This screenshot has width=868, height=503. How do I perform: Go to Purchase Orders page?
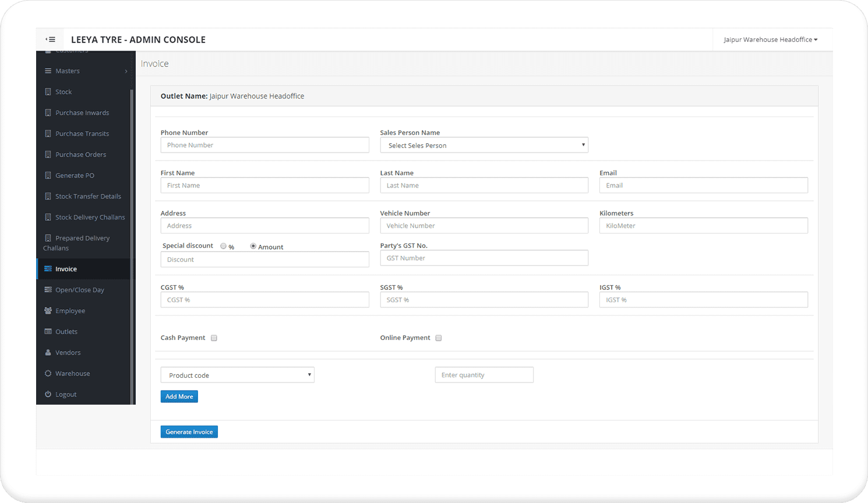click(80, 155)
